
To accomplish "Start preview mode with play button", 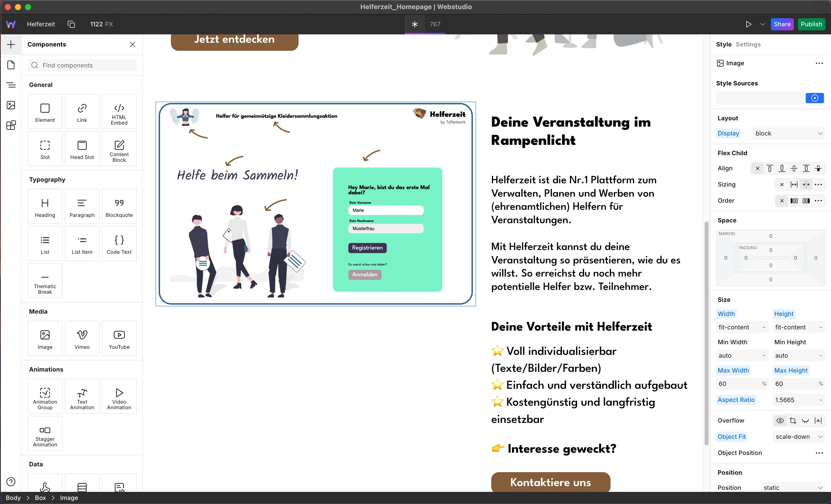I will pos(749,24).
